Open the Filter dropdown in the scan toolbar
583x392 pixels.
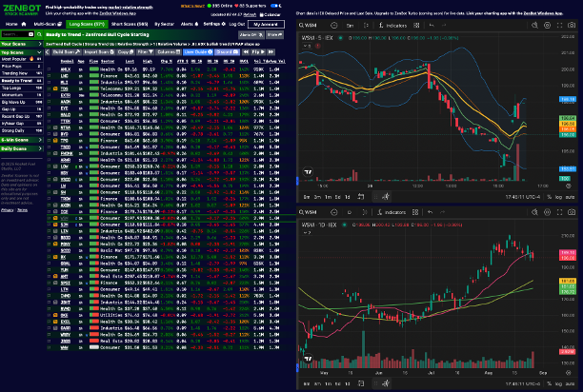pos(145,52)
